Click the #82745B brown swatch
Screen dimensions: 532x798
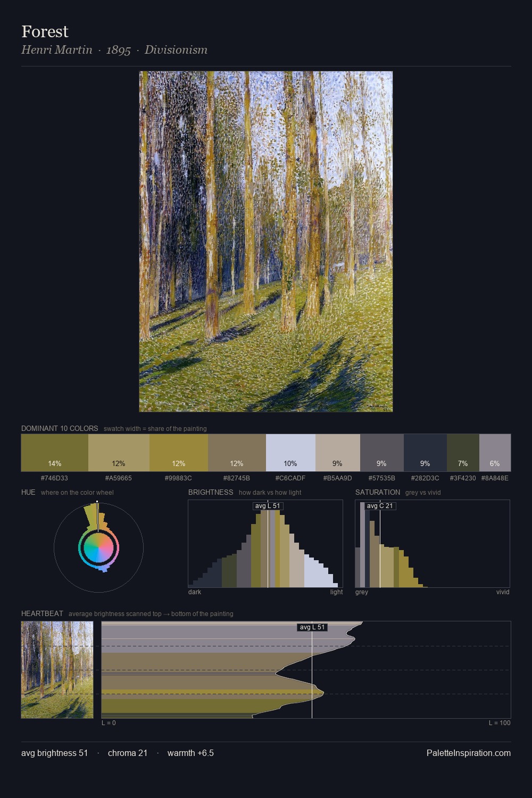pos(237,453)
